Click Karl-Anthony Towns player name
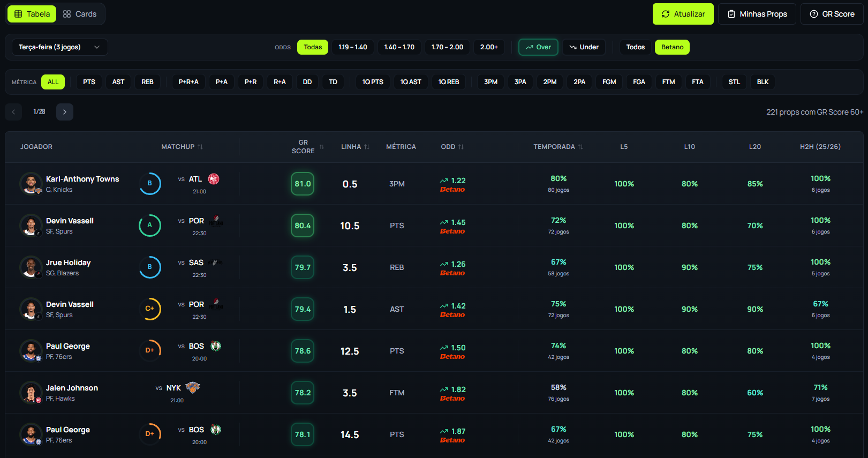The width and height of the screenshot is (868, 458). (x=82, y=179)
